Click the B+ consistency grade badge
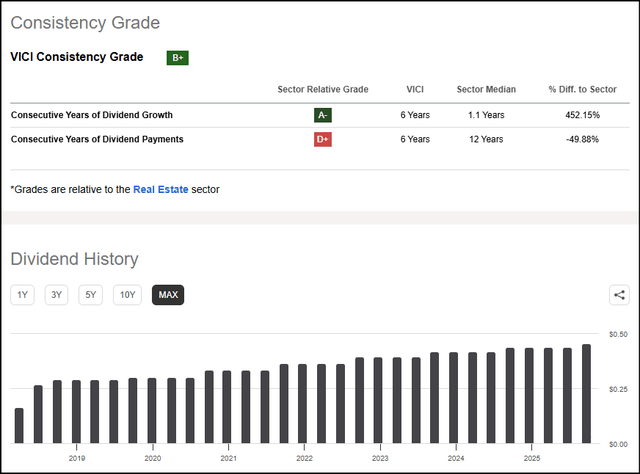This screenshot has width=640, height=474. tap(178, 58)
